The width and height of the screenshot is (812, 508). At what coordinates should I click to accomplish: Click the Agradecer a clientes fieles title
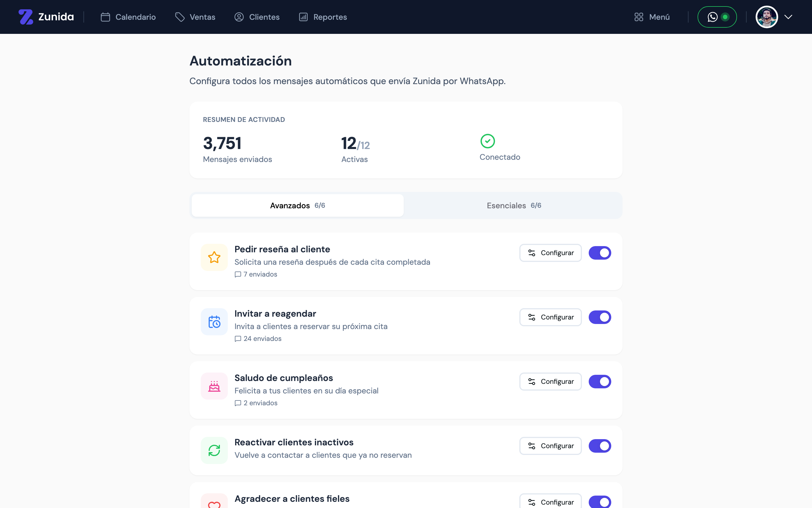click(x=292, y=499)
